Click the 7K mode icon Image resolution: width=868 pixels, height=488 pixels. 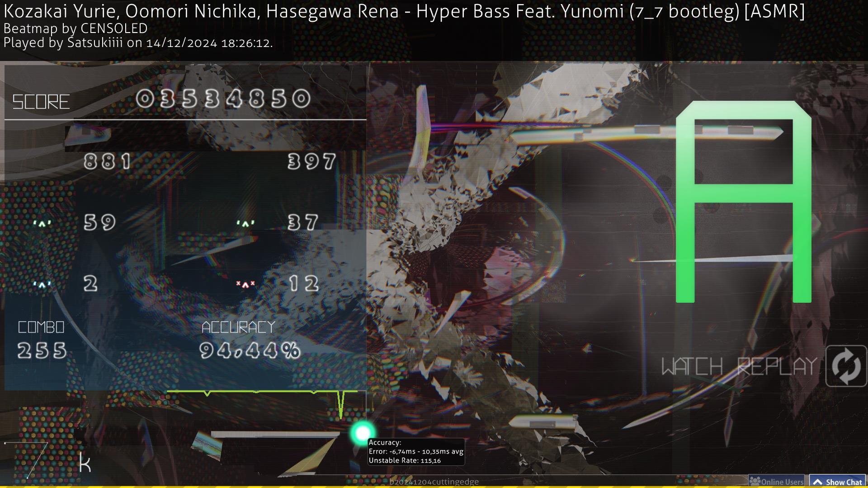coord(47,460)
